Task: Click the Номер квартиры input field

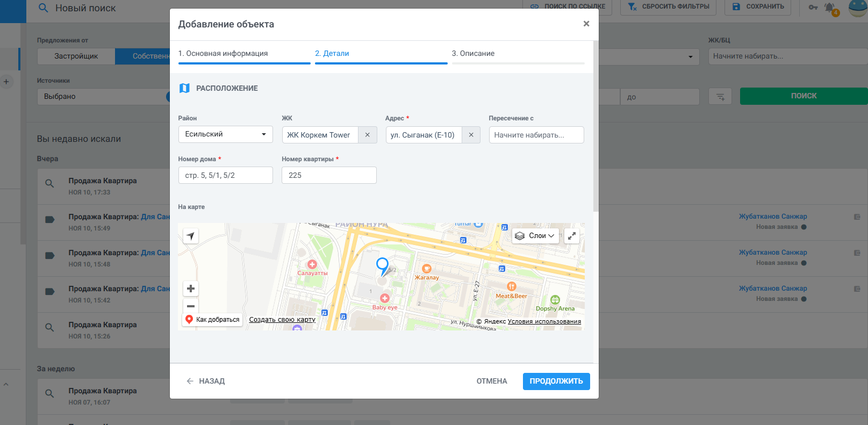Action: [x=329, y=175]
